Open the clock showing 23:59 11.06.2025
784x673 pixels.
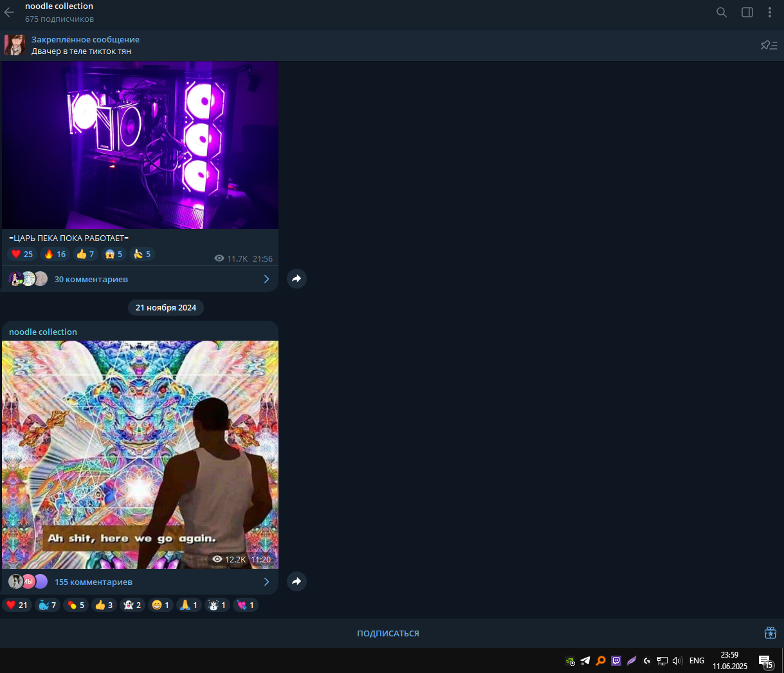[x=730, y=661]
